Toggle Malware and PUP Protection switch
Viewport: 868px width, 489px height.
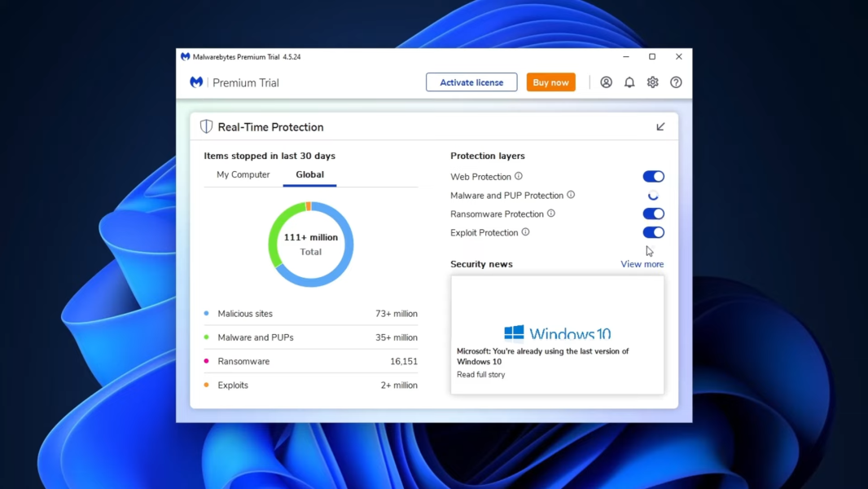click(653, 196)
